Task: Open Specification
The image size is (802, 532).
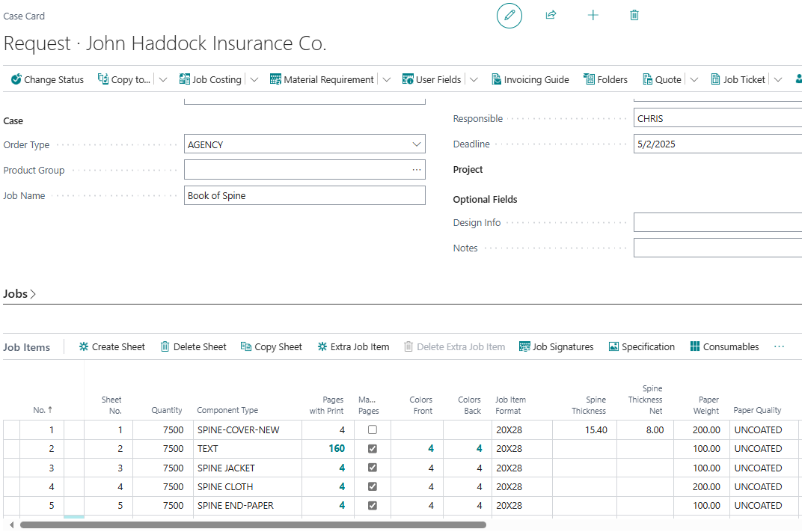Action: (641, 347)
